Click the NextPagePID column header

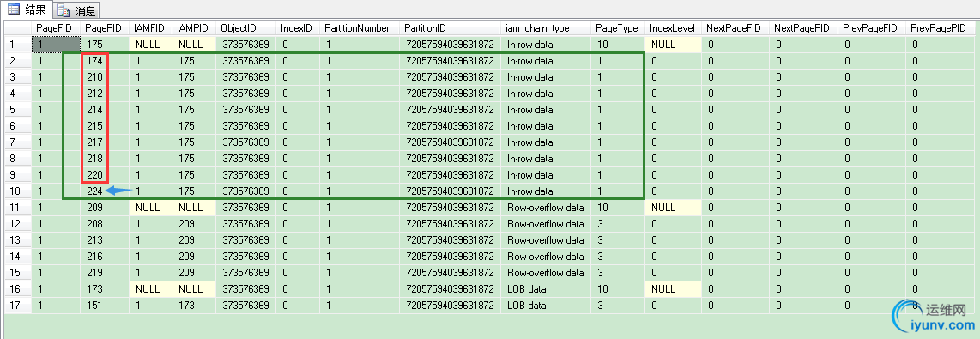pyautogui.click(x=803, y=28)
